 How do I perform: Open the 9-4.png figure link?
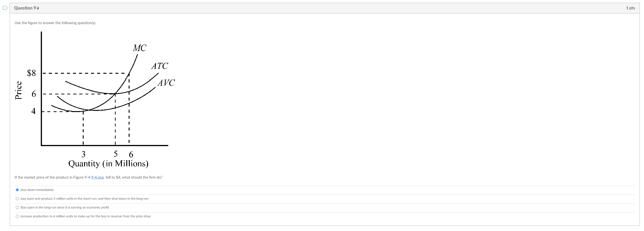[97, 177]
